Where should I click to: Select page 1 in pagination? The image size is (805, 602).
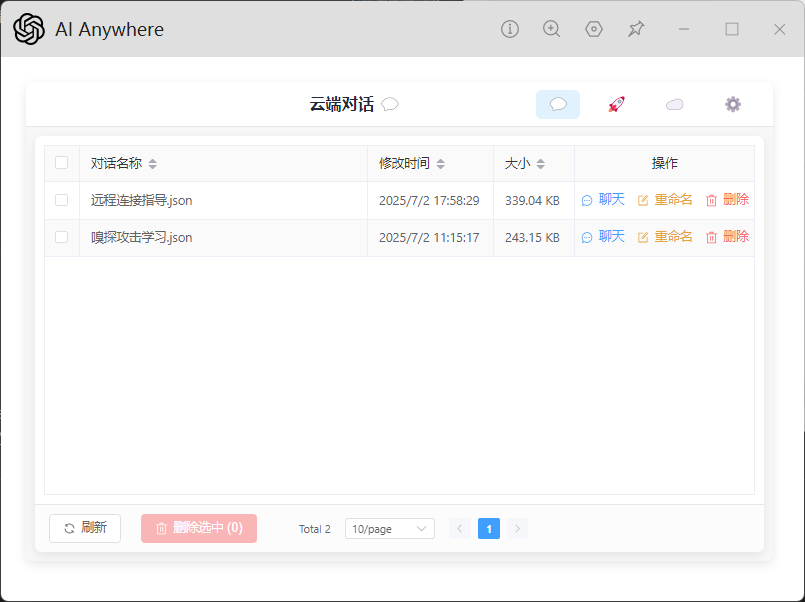[x=489, y=529]
